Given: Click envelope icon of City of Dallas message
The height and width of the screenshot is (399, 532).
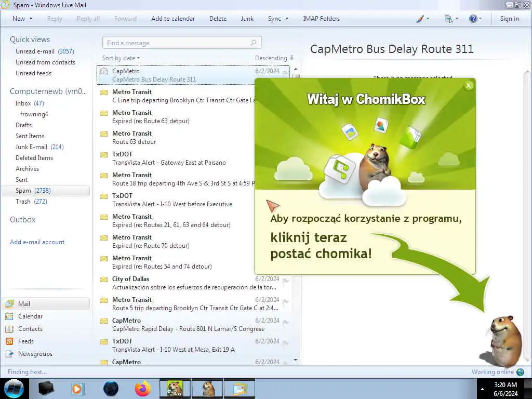Looking at the screenshot, I should [x=104, y=279].
